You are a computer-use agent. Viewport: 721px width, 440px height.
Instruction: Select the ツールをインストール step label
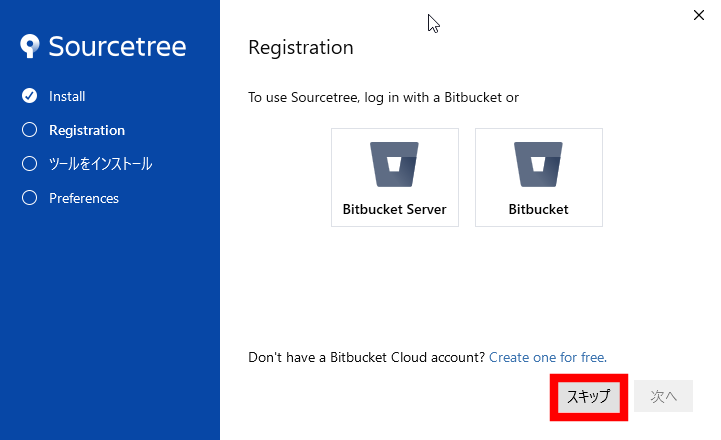point(100,164)
